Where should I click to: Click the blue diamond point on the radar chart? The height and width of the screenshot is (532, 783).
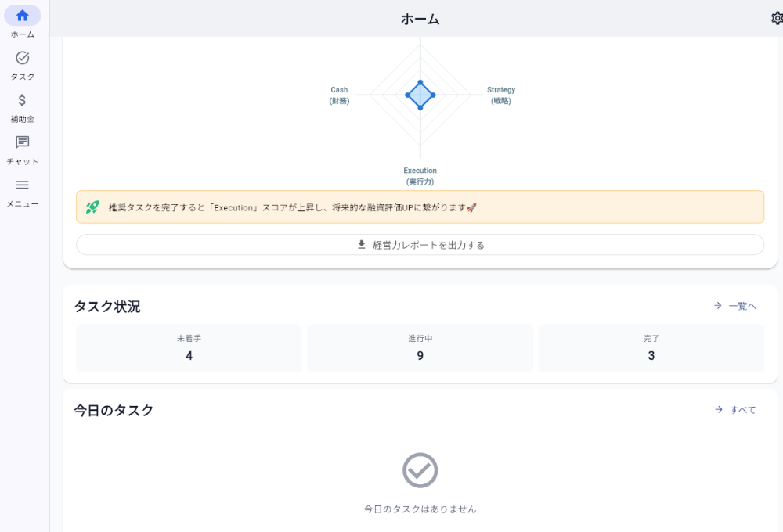420,95
